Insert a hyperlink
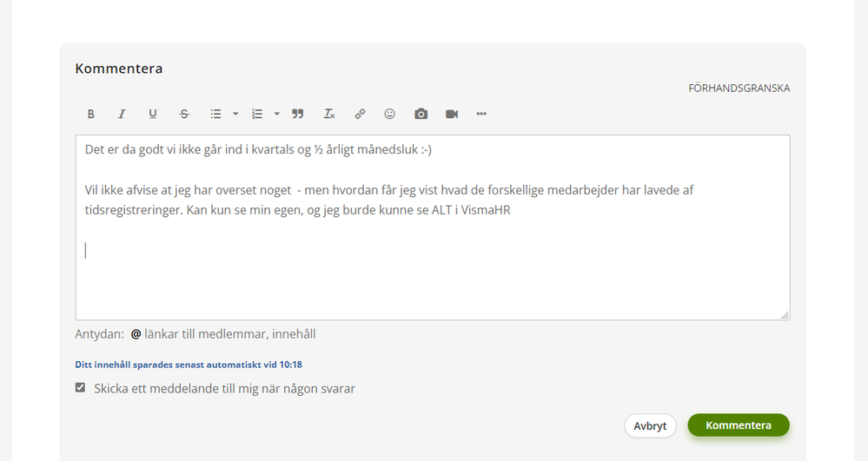Screen dimensions: 868x461 click(x=360, y=114)
